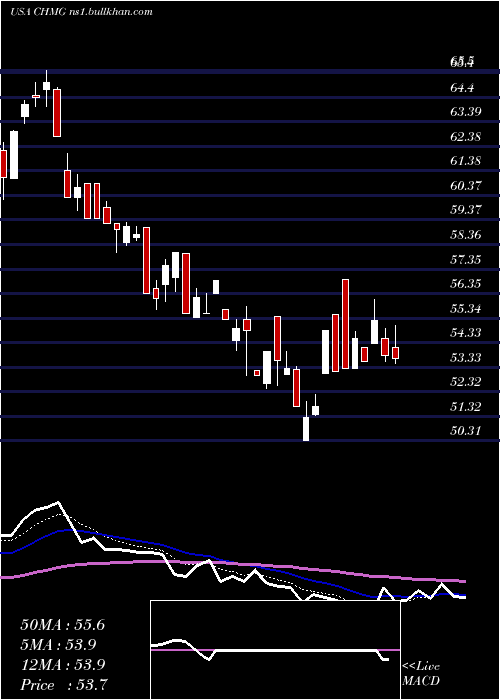This screenshot has width=500, height=700.
Task: Click the 59.37 price axis label
Action: 466,209
